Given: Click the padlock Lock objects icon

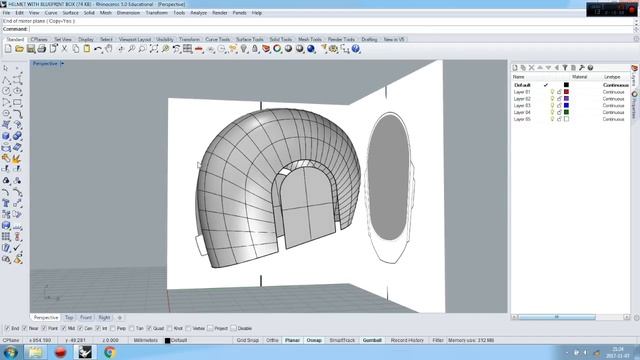Looking at the screenshot, I should (x=255, y=49).
